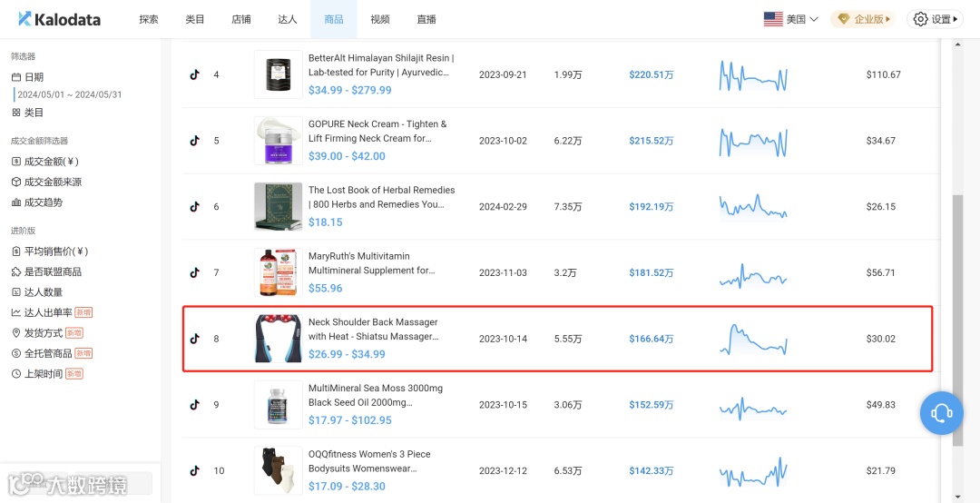Open the GOPURE Neck Cream title link
This screenshot has width=980, height=503.
tap(378, 132)
